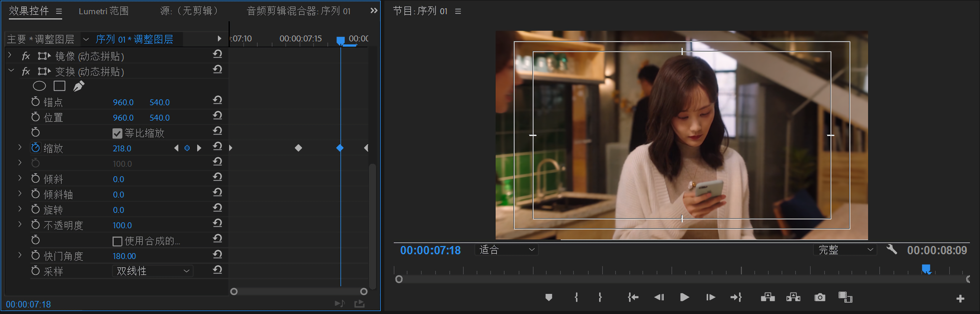Toggle the 变换 fx effect switch

[x=26, y=72]
